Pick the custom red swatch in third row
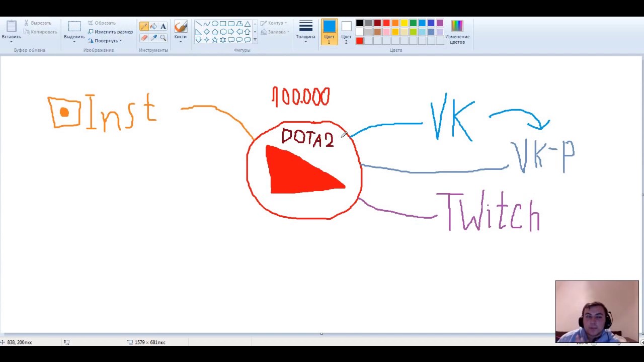The width and height of the screenshot is (644, 362). (359, 41)
